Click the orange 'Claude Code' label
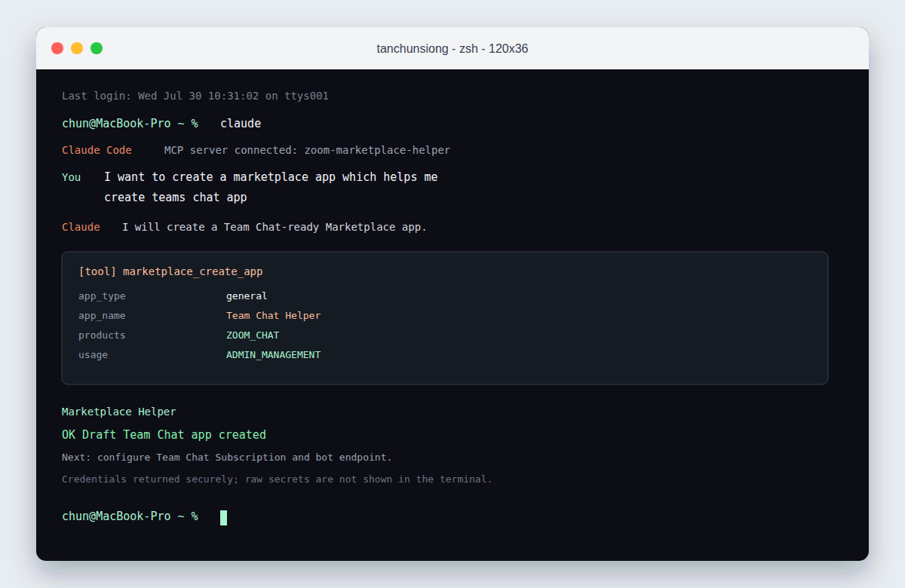 tap(97, 150)
